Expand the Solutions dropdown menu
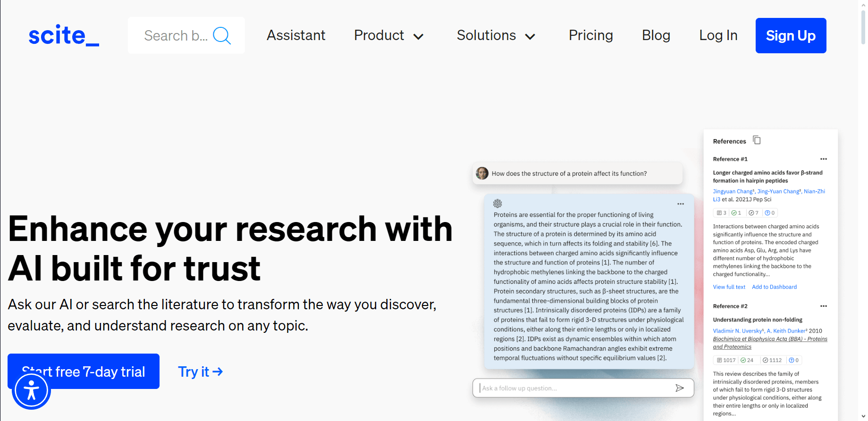Viewport: 868px width, 421px height. coord(496,35)
